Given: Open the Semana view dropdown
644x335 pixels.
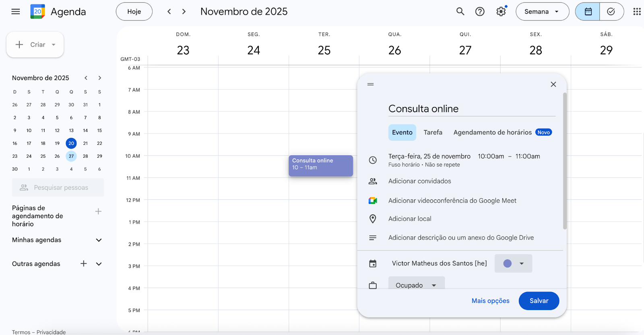Looking at the screenshot, I should pos(542,12).
